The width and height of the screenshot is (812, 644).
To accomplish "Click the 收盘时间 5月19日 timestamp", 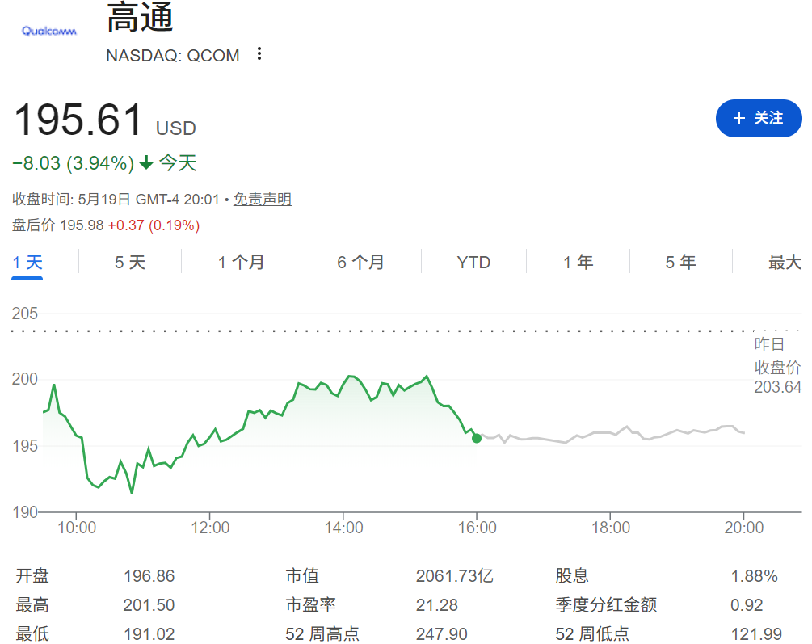I will click(116, 200).
